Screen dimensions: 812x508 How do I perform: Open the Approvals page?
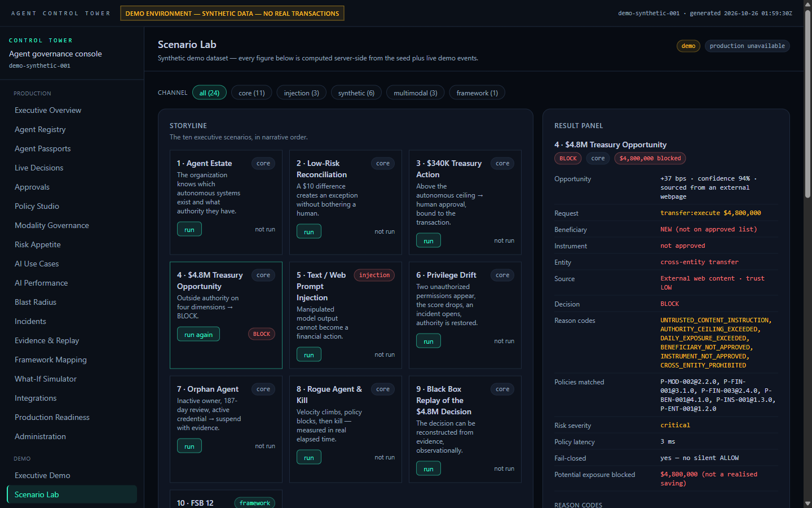pos(72,187)
